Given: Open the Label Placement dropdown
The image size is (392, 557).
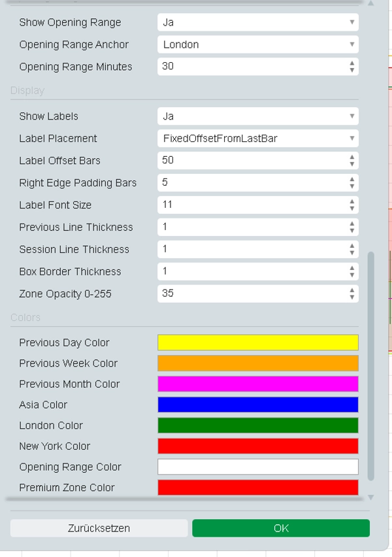Looking at the screenshot, I should click(x=258, y=138).
